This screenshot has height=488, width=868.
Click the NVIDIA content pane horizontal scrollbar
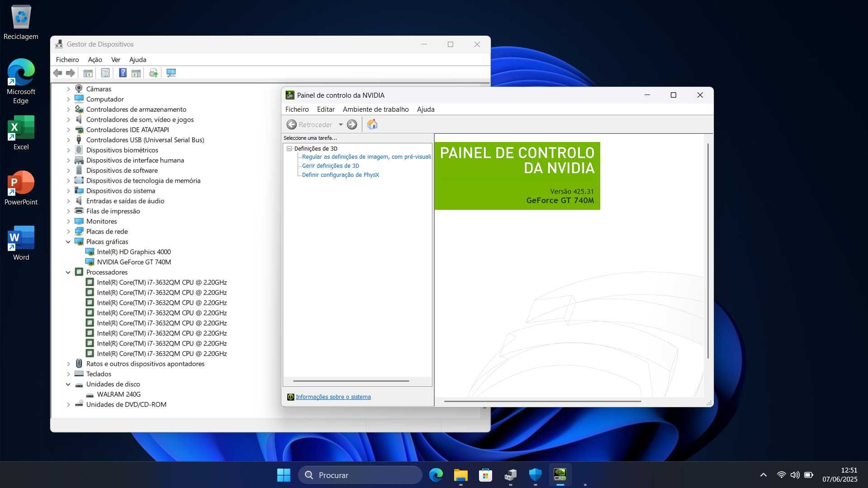(x=542, y=401)
